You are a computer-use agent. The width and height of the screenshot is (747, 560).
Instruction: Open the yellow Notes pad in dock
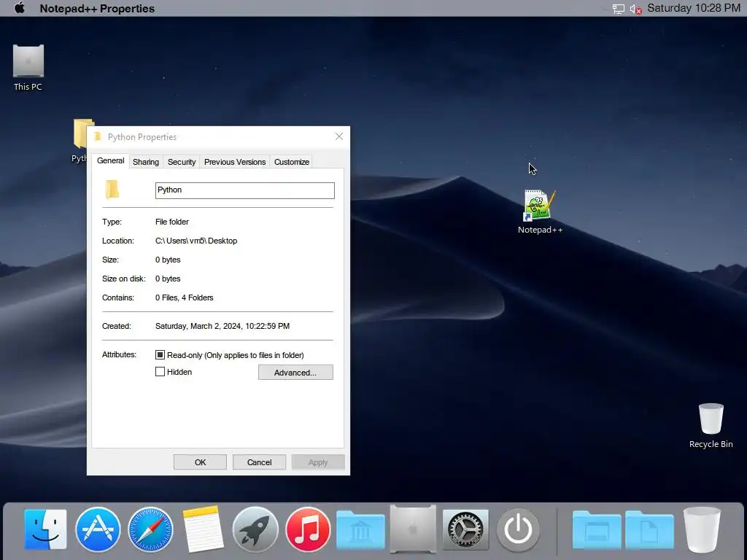pos(203,529)
